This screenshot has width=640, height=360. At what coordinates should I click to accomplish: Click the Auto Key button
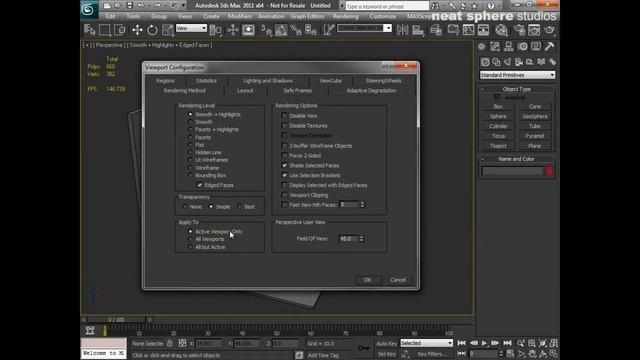(x=386, y=344)
